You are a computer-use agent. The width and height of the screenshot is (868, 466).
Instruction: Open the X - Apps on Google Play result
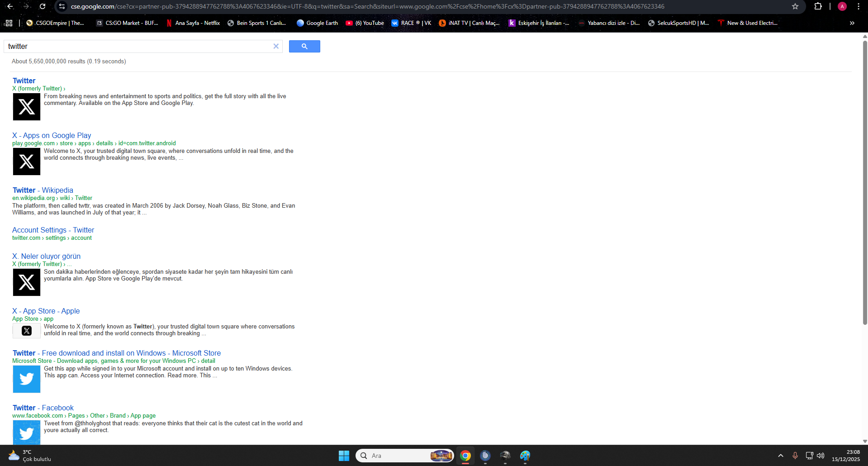click(x=52, y=135)
